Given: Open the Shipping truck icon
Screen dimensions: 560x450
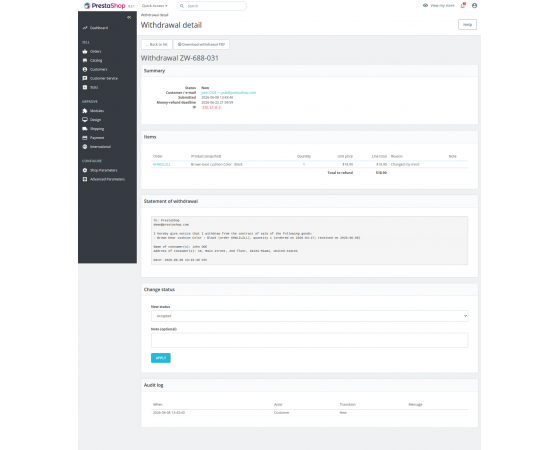Looking at the screenshot, I should pos(85,129).
